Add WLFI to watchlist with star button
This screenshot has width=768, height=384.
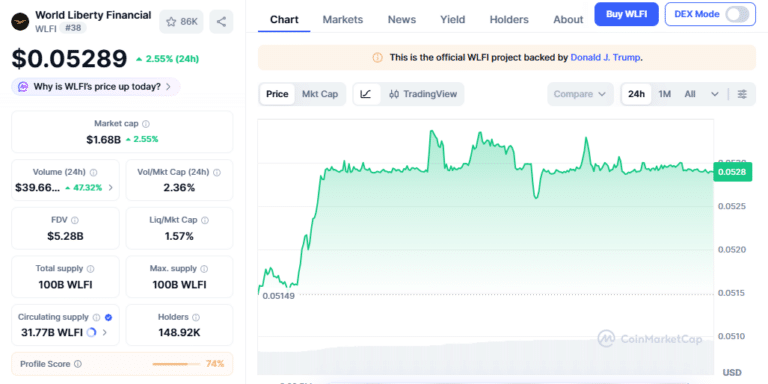click(181, 22)
